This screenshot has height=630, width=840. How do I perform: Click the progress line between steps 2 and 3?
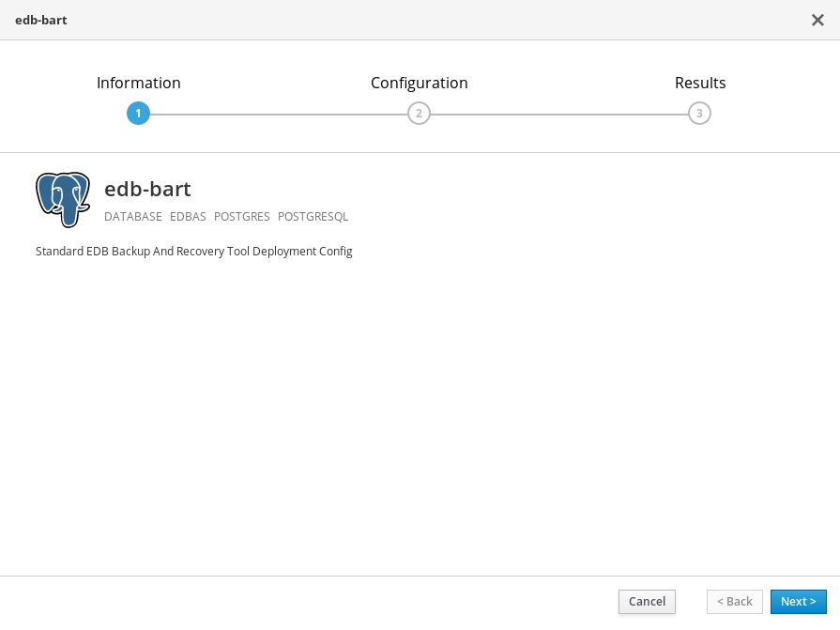559,115
